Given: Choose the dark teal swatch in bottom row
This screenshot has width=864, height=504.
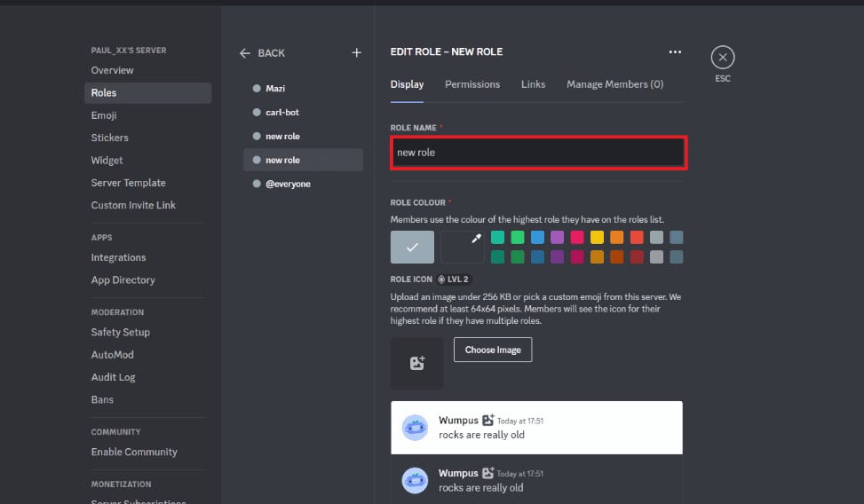Looking at the screenshot, I should pyautogui.click(x=497, y=256).
